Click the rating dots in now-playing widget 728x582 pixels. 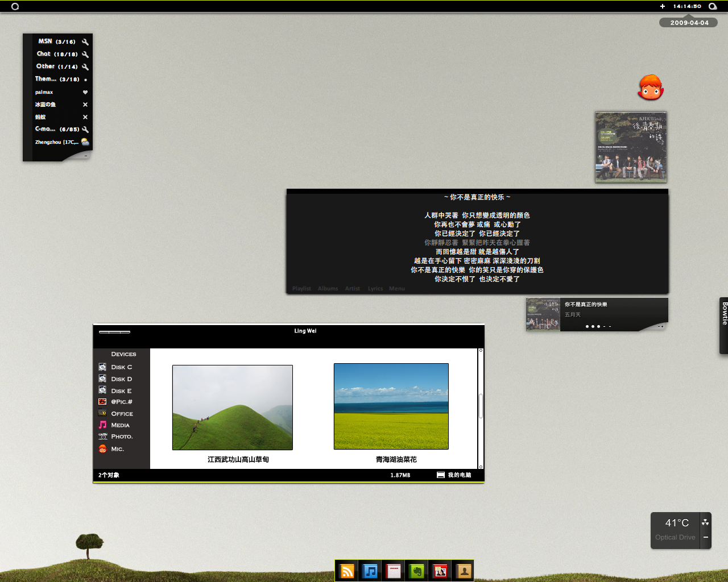click(598, 326)
